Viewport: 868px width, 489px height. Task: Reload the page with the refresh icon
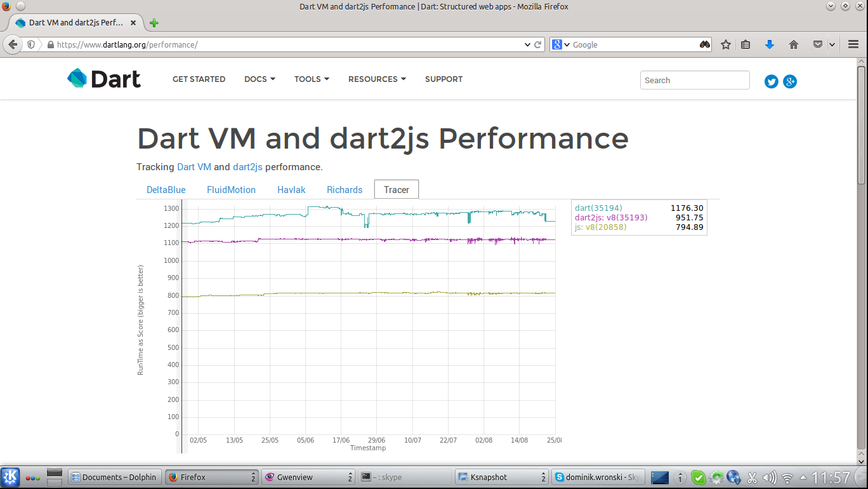point(537,44)
